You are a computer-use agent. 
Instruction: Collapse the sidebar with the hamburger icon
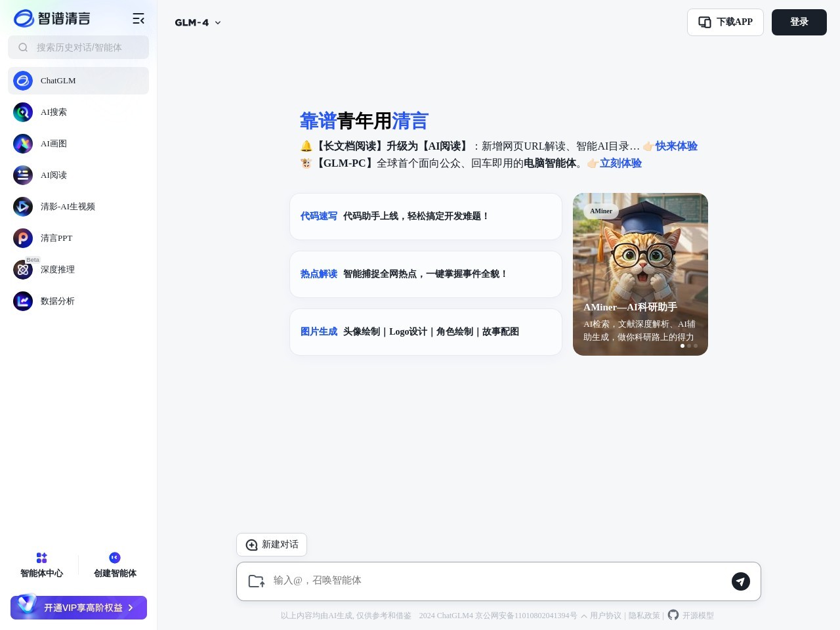coord(138,18)
